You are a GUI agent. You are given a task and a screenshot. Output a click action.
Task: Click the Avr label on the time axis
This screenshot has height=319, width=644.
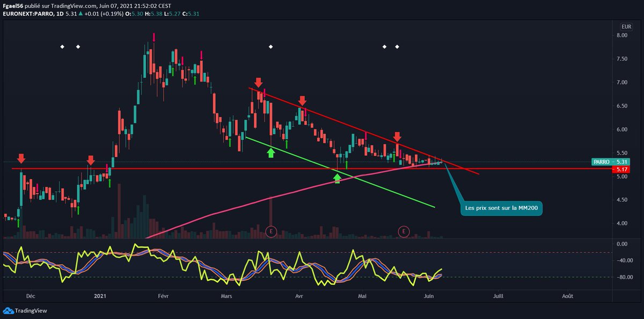pos(298,296)
